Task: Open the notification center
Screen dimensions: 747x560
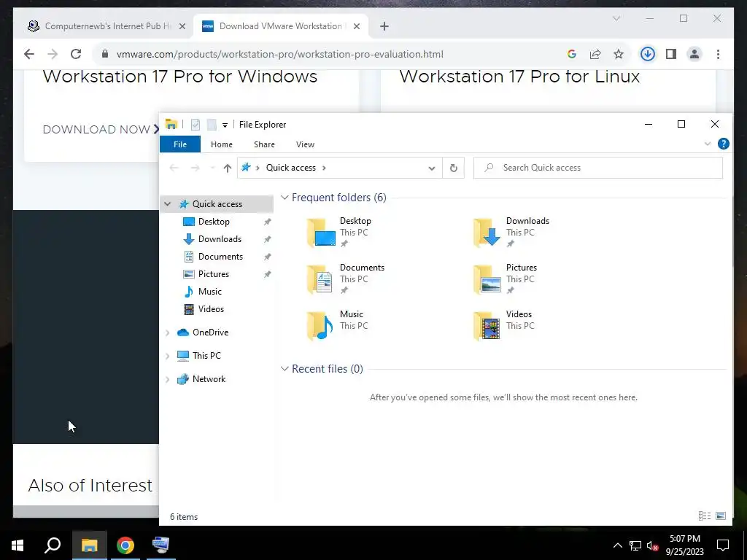Action: pyautogui.click(x=723, y=545)
